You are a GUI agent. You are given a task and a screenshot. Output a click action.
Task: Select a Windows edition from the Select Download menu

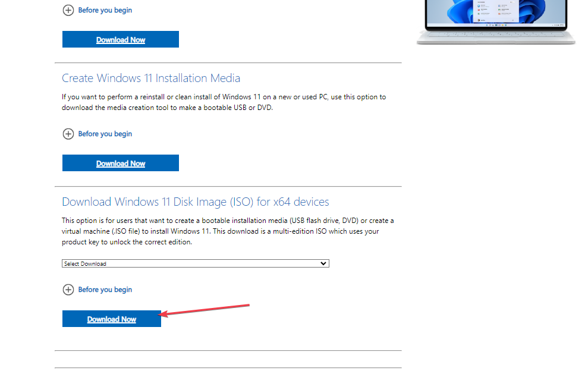pos(195,263)
